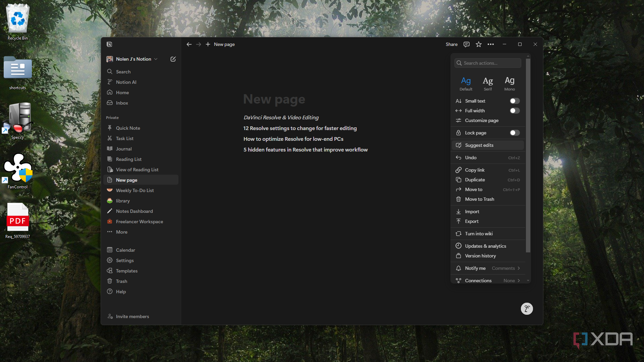
Task: Expand the Nolen J's Notion workspace switcher
Action: coord(132,59)
